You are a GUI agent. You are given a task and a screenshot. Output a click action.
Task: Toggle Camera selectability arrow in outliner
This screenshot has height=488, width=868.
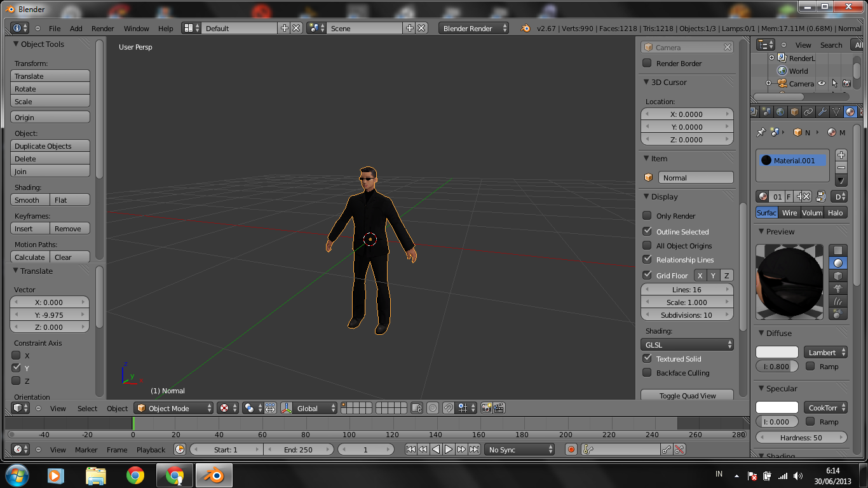(834, 83)
